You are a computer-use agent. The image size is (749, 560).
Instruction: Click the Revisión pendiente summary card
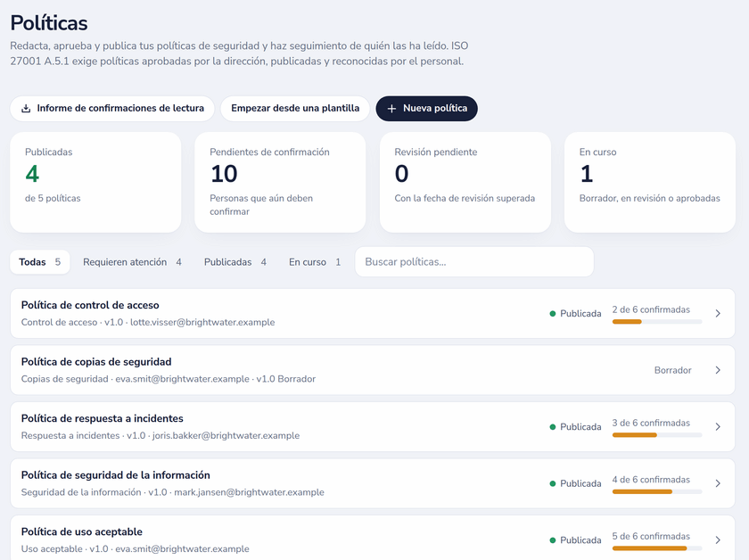[465, 183]
